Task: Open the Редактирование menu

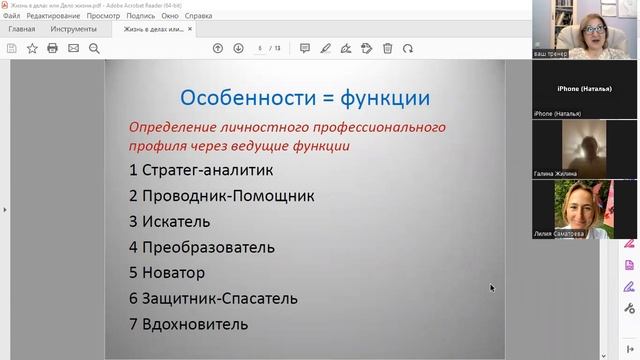Action: [53, 16]
